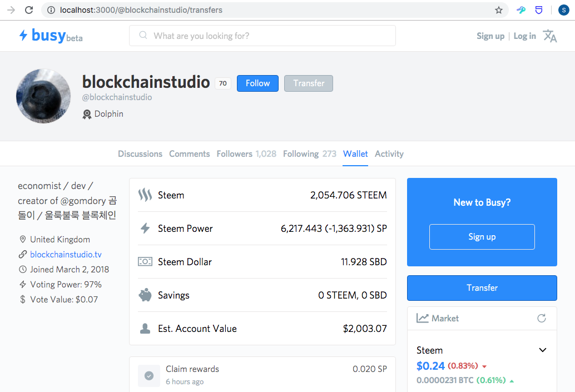Click the Savings piggy bank icon
Image resolution: width=575 pixels, height=392 pixels.
145,295
